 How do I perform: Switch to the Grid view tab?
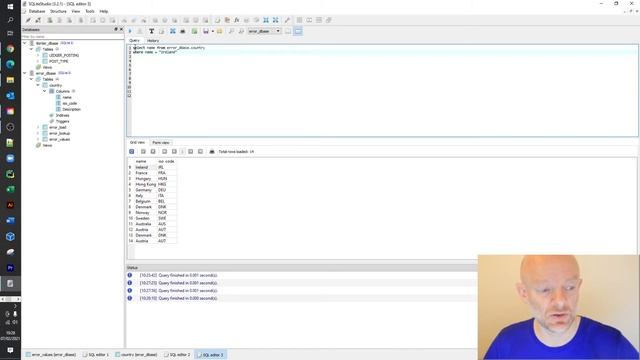(137, 142)
